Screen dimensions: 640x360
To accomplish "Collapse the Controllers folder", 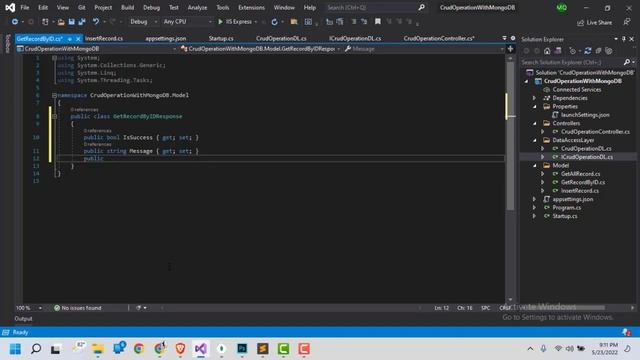I will [535, 123].
